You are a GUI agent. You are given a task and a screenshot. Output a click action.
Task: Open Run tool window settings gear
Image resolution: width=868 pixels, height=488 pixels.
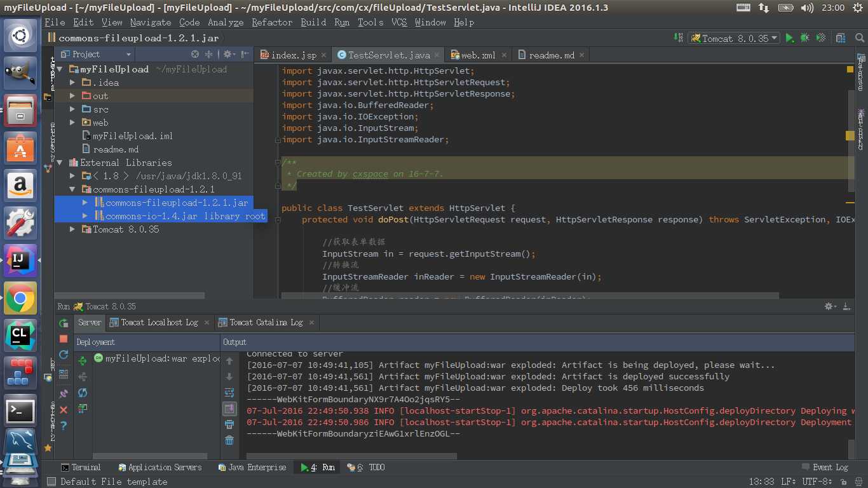coord(831,306)
